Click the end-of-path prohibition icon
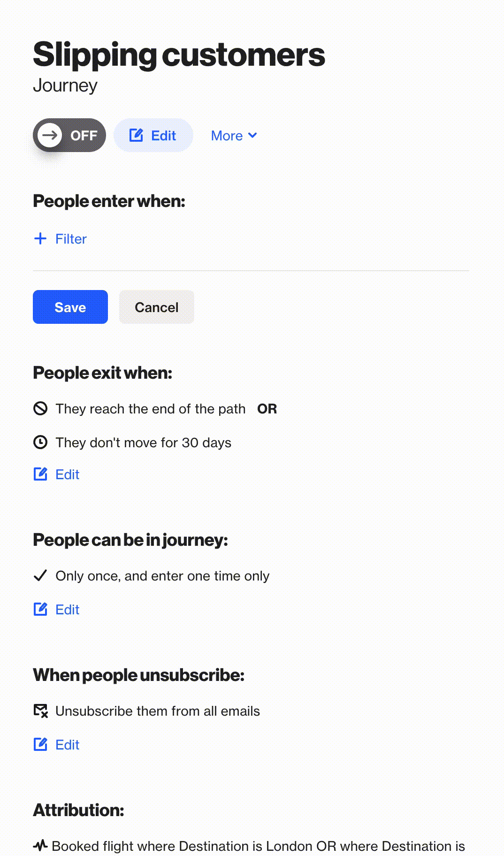Image resolution: width=504 pixels, height=856 pixels. point(40,408)
